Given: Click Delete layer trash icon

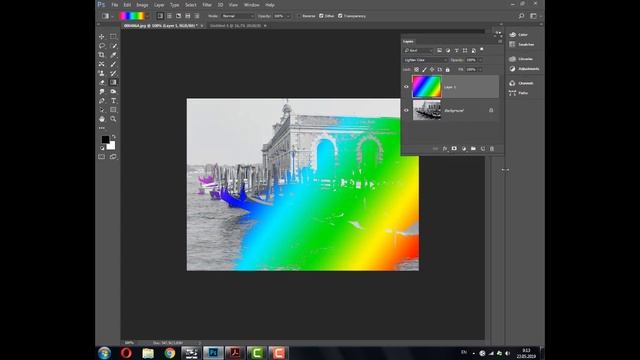Looking at the screenshot, I should click(492, 149).
